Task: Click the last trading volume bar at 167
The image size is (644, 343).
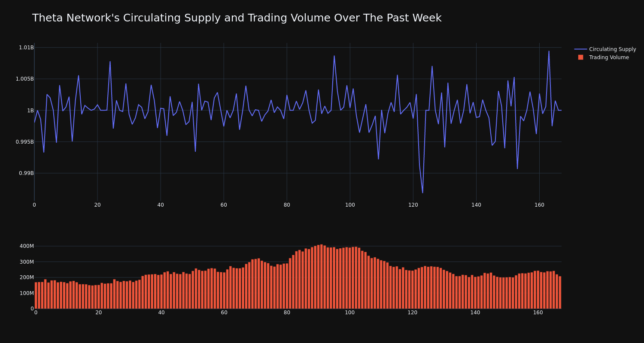Action: coord(560,292)
